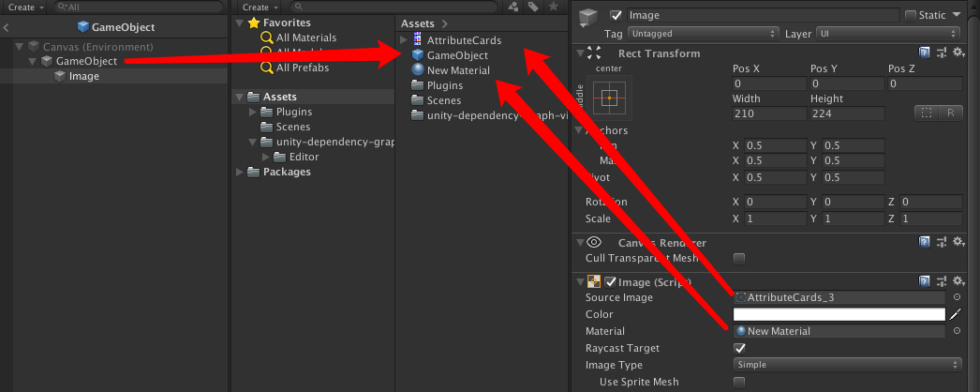Edit the object name field Image

point(763,15)
